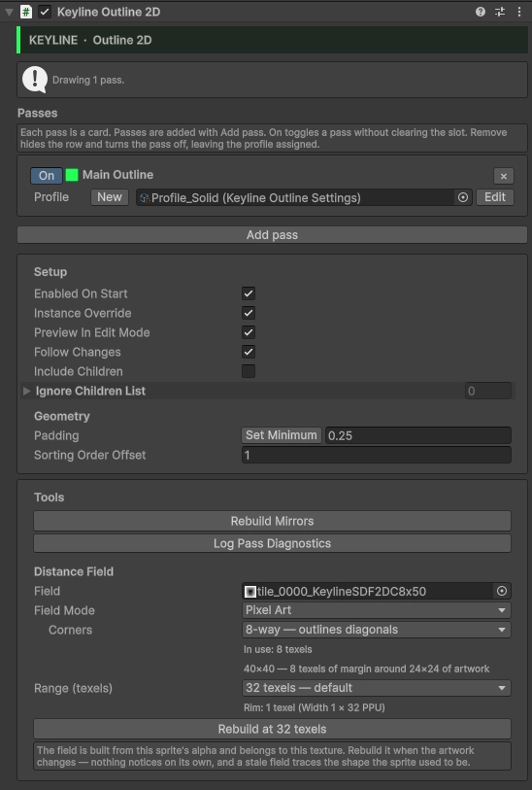
Task: Click the '40×40 — 8 texels of margin' text
Action: pyautogui.click(x=366, y=669)
